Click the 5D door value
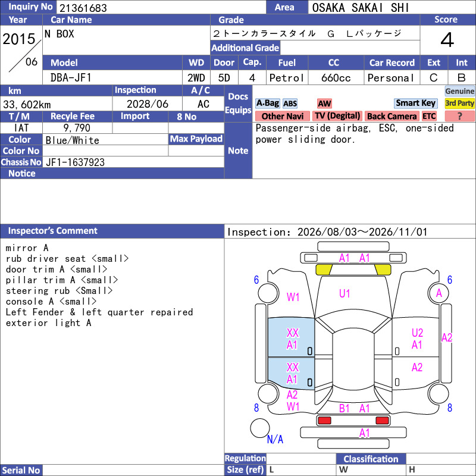This screenshot has width=476, height=476. pos(224,78)
